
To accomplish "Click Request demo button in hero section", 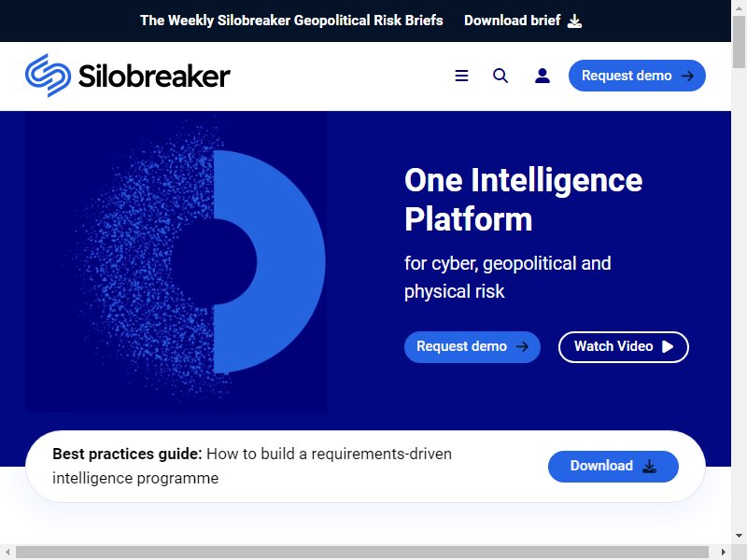I will [x=472, y=346].
